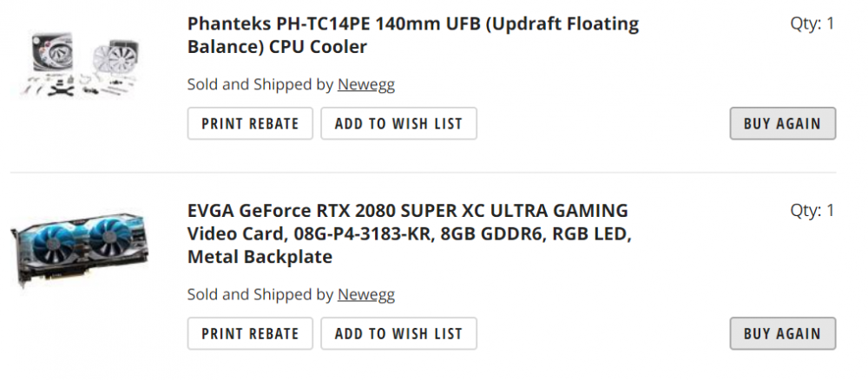Viewport: 868px width, 380px height.
Task: Add the EVGA RTX 2080 SUPER to wish list
Action: (398, 333)
